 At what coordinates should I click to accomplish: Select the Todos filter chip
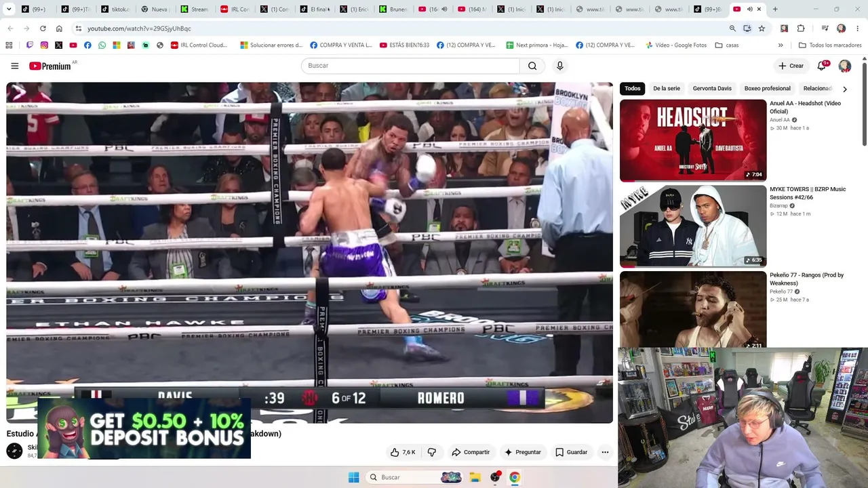pyautogui.click(x=633, y=89)
